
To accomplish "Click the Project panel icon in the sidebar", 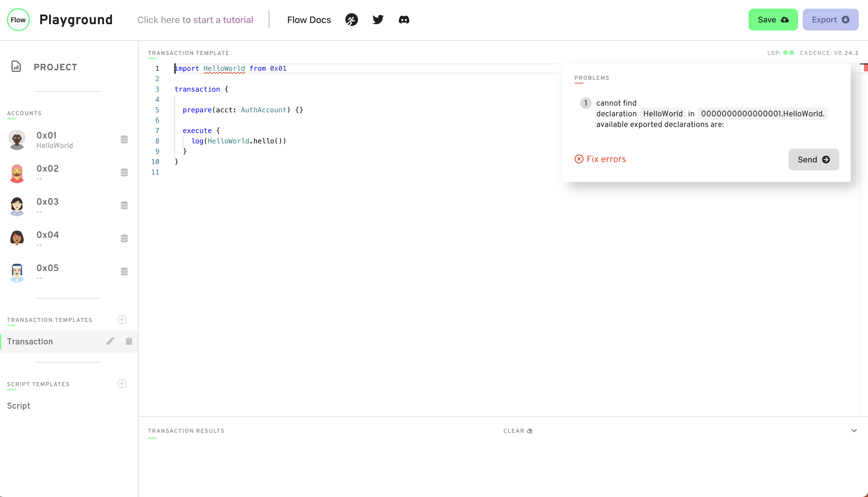I will click(x=16, y=67).
